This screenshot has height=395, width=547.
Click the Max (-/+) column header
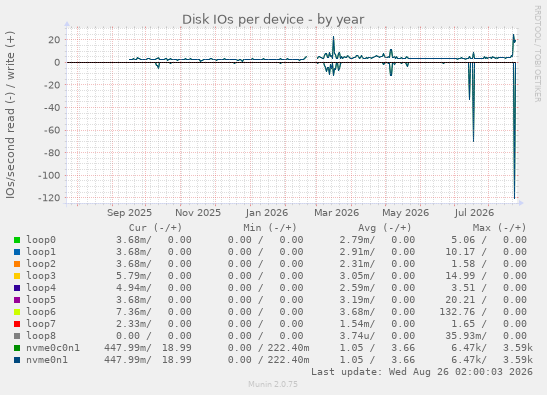(x=500, y=228)
